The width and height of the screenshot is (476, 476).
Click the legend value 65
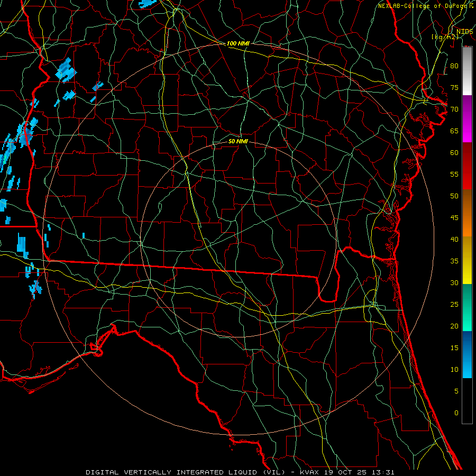click(x=454, y=131)
